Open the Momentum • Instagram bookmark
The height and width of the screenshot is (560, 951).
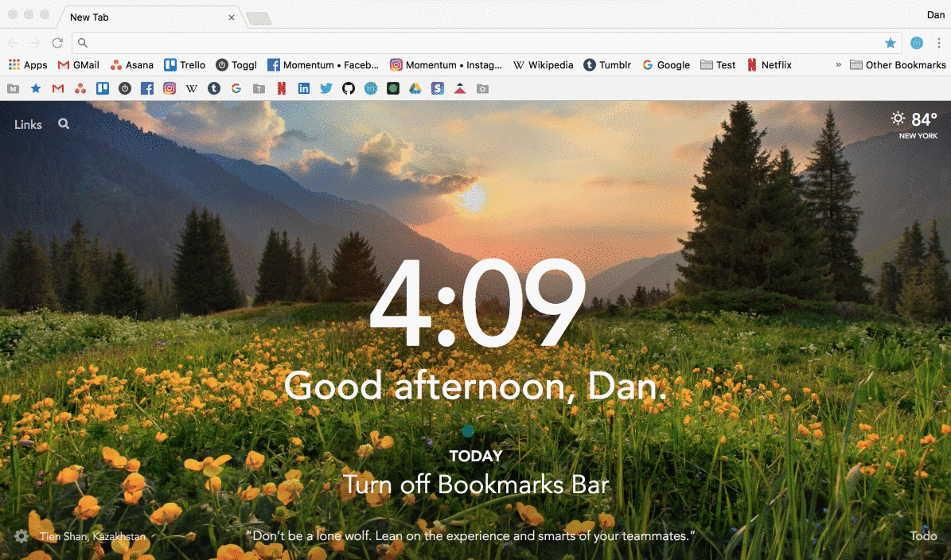tap(446, 65)
